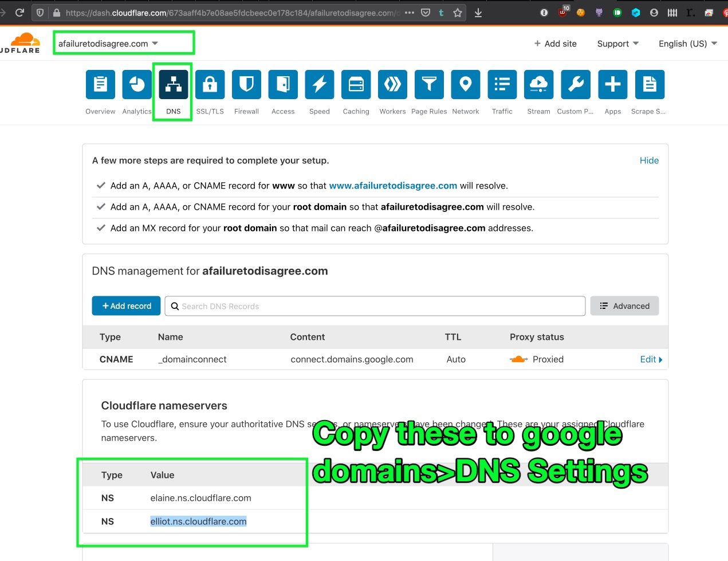
Task: Open the Analytics pie chart icon
Action: click(x=137, y=85)
